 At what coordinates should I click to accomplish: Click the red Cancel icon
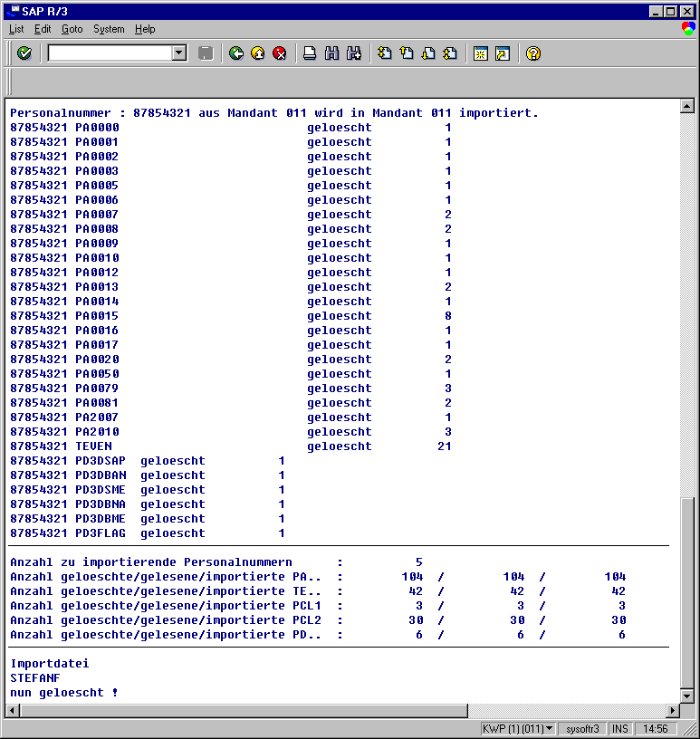tap(280, 53)
